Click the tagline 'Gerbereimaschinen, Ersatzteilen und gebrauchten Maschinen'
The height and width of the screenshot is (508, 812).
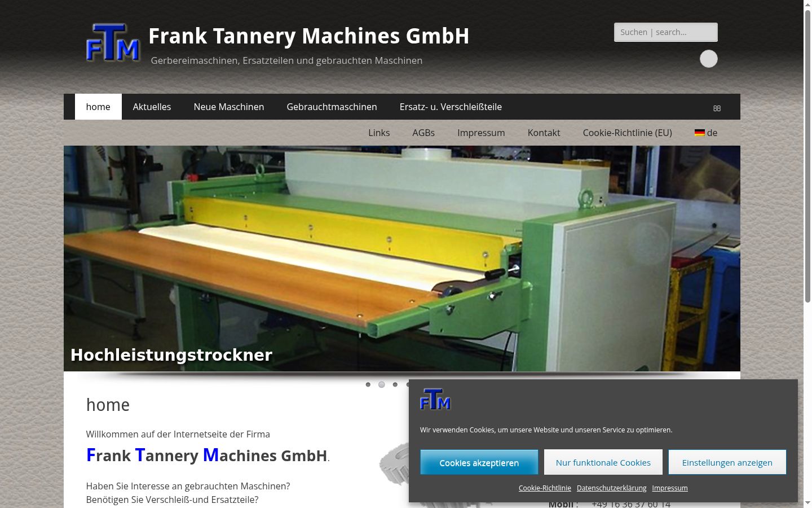click(286, 60)
